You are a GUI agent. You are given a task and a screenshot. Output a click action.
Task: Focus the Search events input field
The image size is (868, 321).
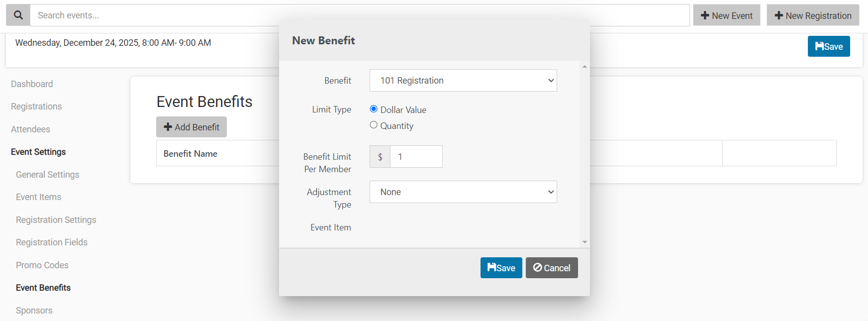[x=360, y=15]
